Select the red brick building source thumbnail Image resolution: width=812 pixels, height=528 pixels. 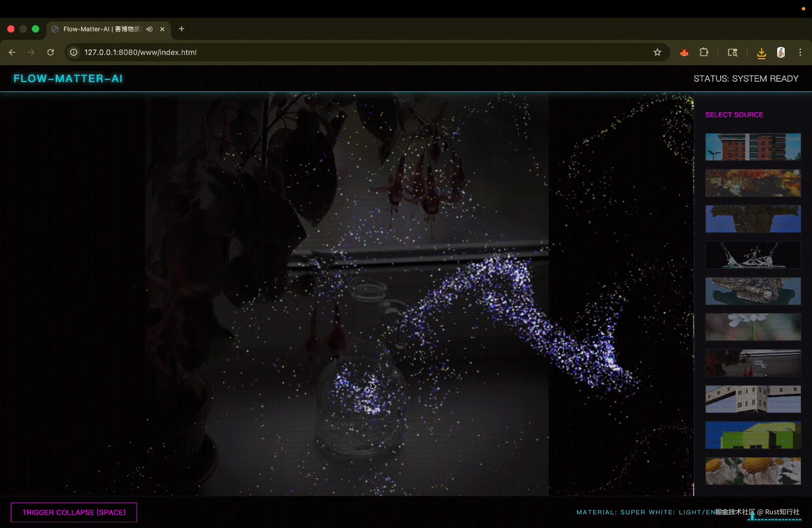(x=753, y=147)
